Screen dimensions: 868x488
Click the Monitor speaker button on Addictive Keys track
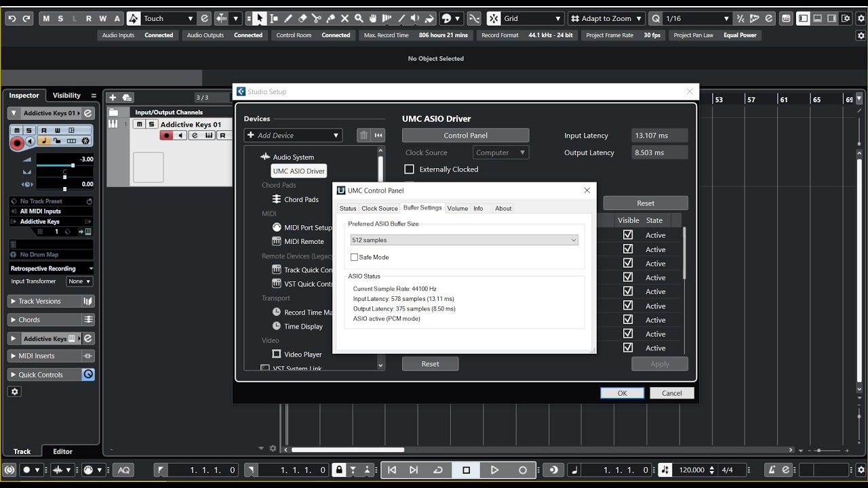(180, 136)
